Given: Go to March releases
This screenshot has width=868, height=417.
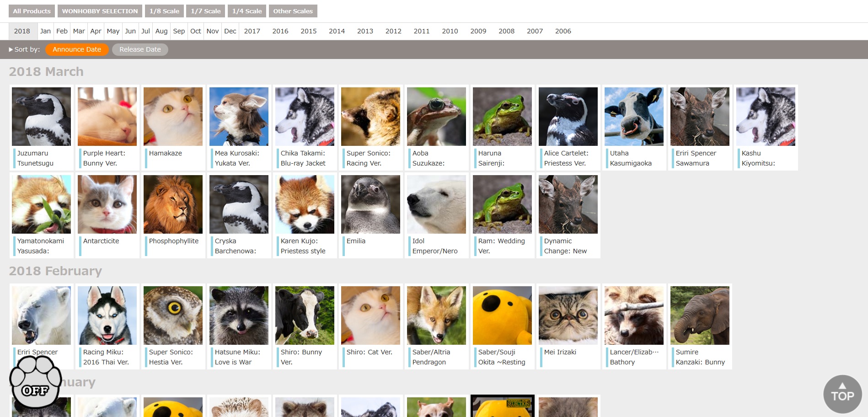Looking at the screenshot, I should click(79, 31).
